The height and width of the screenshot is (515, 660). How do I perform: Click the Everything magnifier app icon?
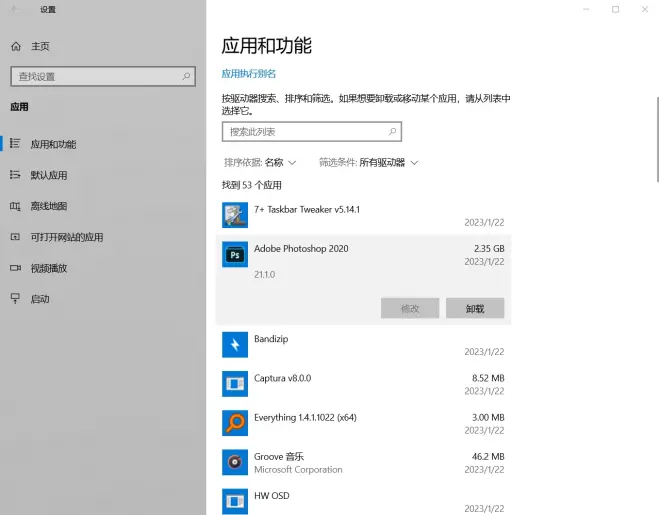pos(235,423)
